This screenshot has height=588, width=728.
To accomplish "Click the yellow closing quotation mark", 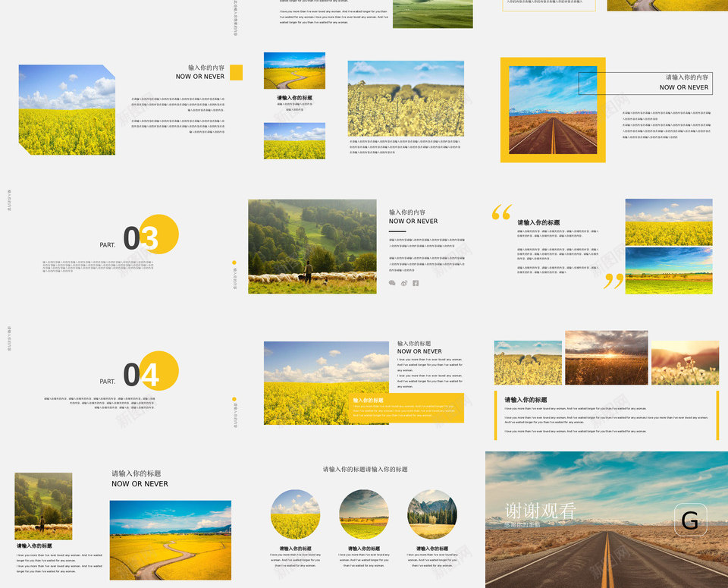I will (x=613, y=281).
